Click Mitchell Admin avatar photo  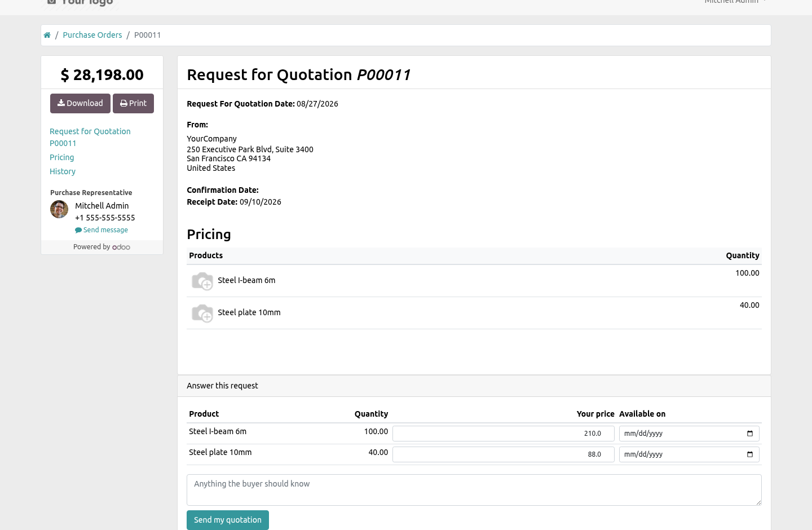59,209
